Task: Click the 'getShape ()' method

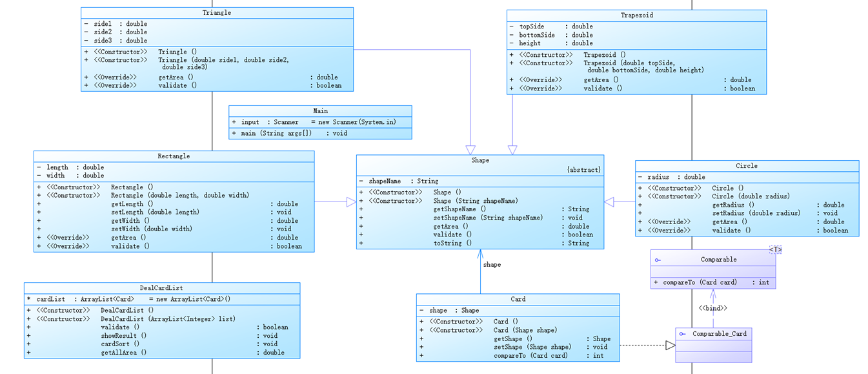Action: coord(515,339)
